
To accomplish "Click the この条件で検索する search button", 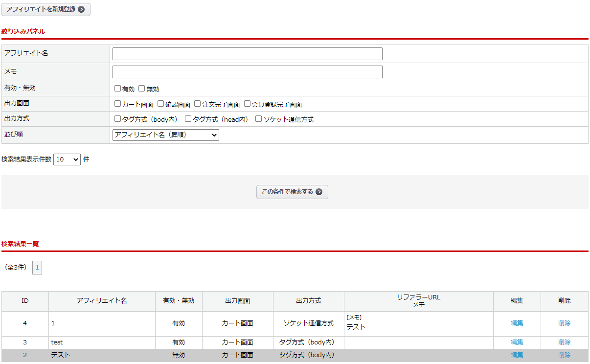I will tap(292, 192).
